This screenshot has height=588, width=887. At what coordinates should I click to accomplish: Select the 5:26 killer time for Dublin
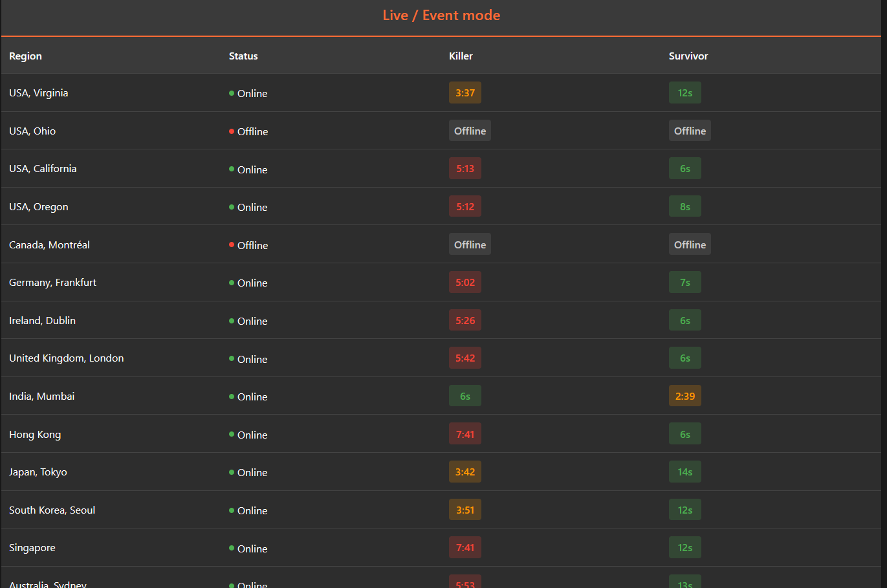point(465,320)
